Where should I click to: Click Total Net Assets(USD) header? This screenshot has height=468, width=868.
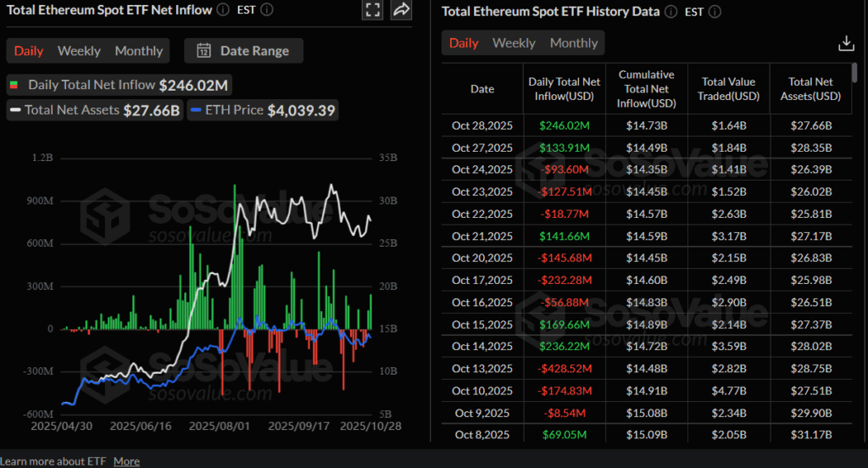[x=810, y=89]
